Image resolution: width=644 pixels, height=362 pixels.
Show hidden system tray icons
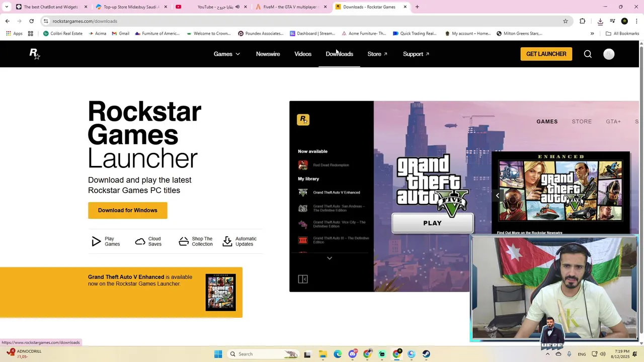[547, 354]
